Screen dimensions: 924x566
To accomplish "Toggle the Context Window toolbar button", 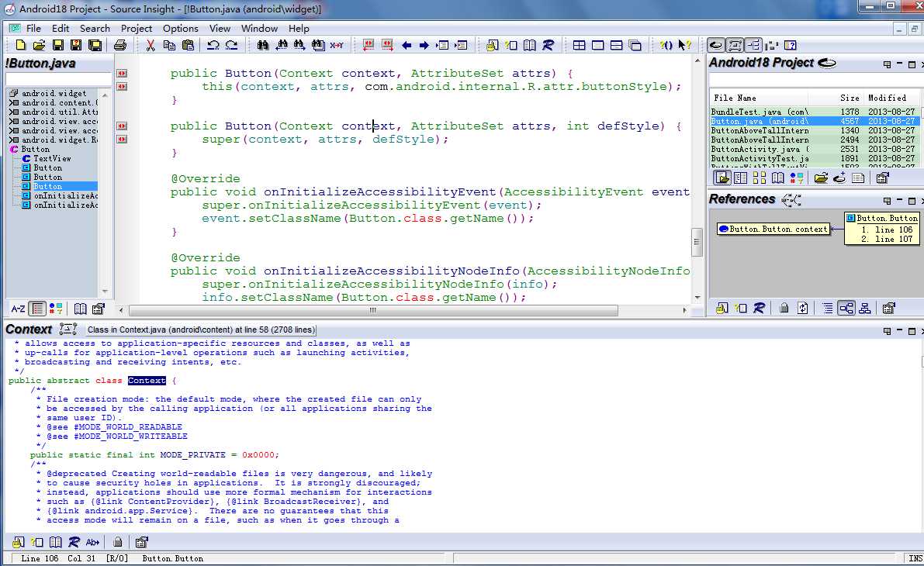I will (735, 45).
